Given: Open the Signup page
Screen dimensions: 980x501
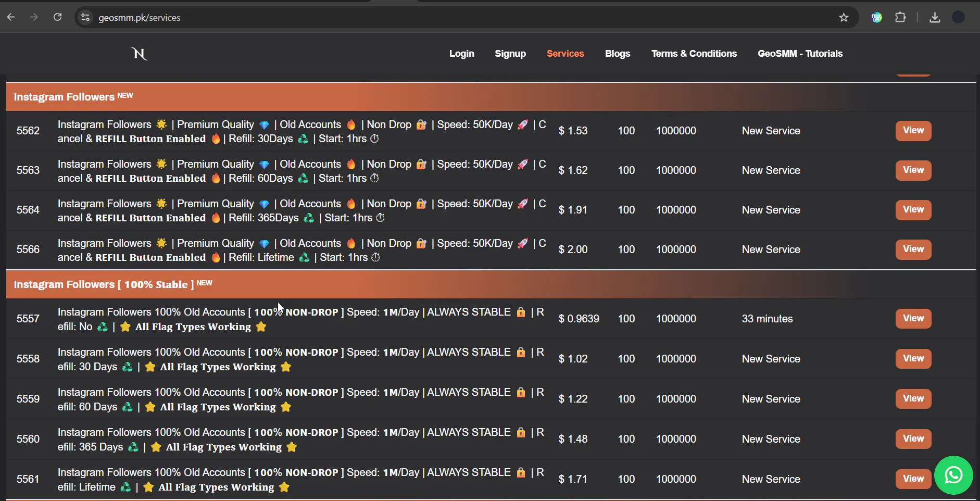Looking at the screenshot, I should (x=510, y=54).
